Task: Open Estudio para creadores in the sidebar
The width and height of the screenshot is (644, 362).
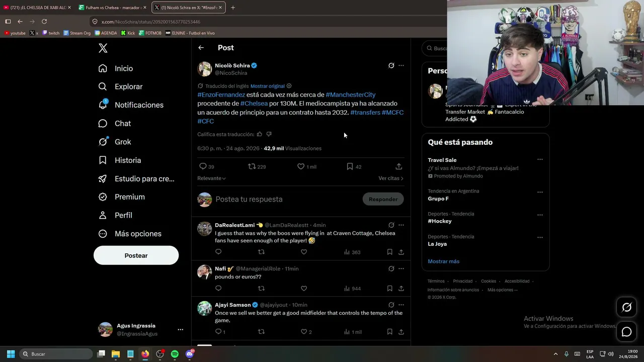Action: point(136,178)
